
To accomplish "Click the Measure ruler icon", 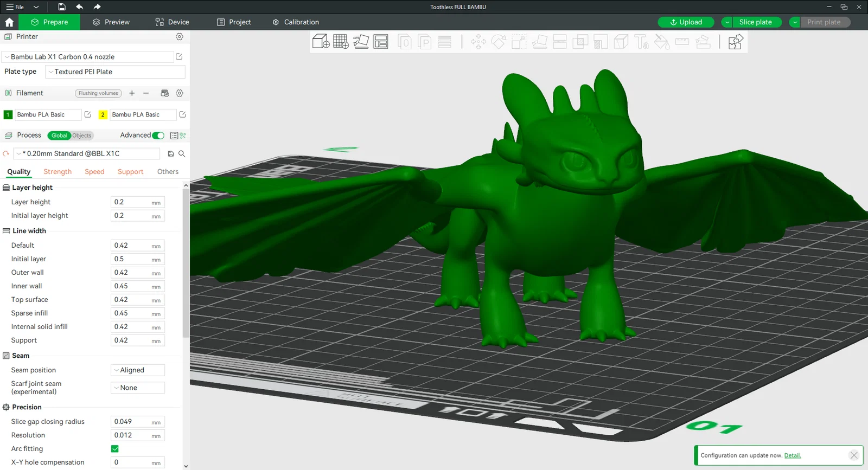I will (682, 42).
